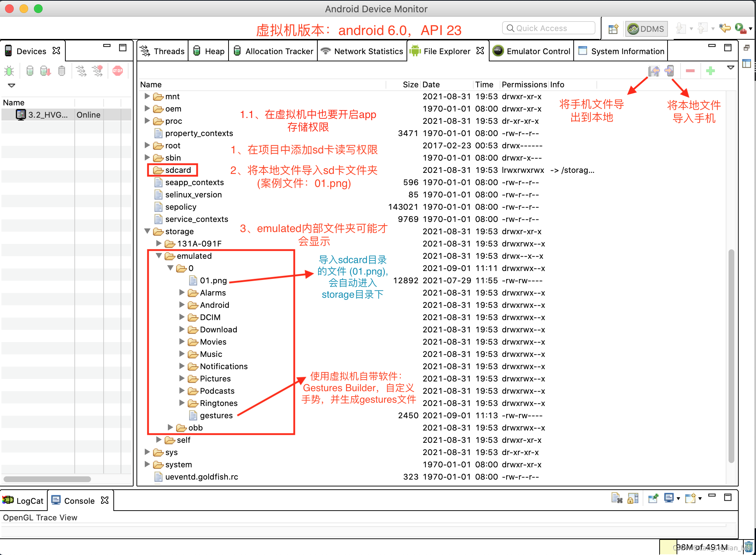Click the Open Perspective button
Image resolution: width=756 pixels, height=555 pixels.
(x=613, y=29)
